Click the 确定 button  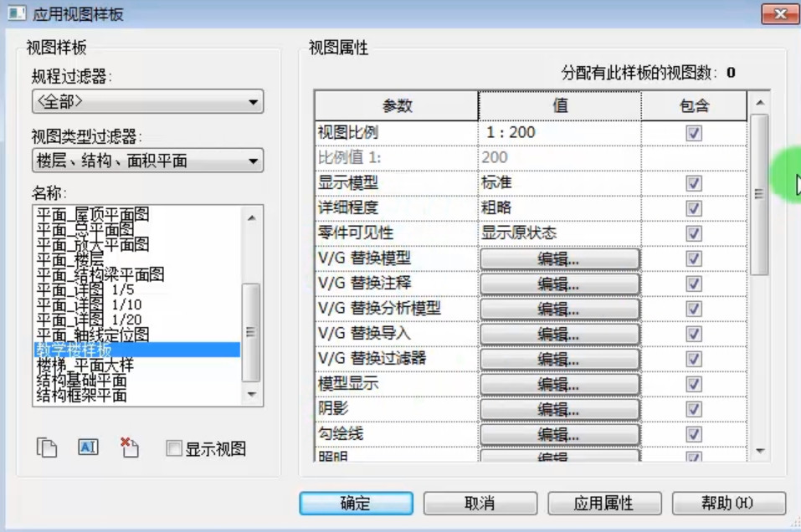(356, 504)
